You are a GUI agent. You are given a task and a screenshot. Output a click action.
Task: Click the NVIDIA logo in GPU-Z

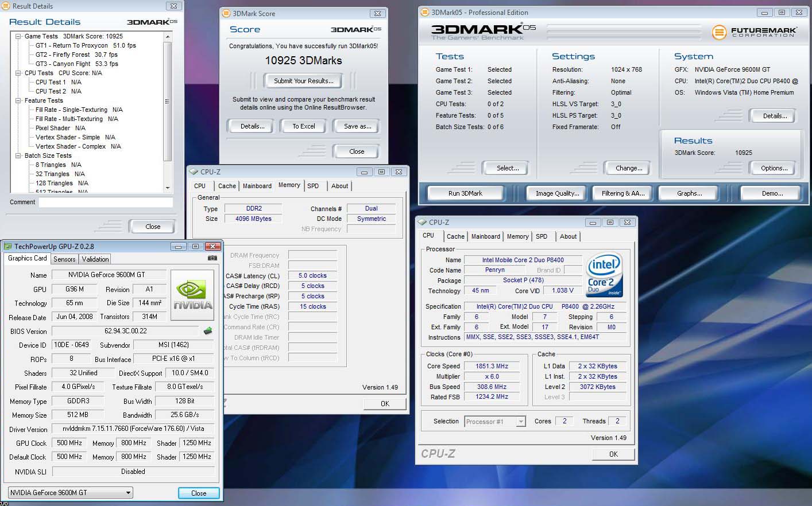(x=193, y=294)
